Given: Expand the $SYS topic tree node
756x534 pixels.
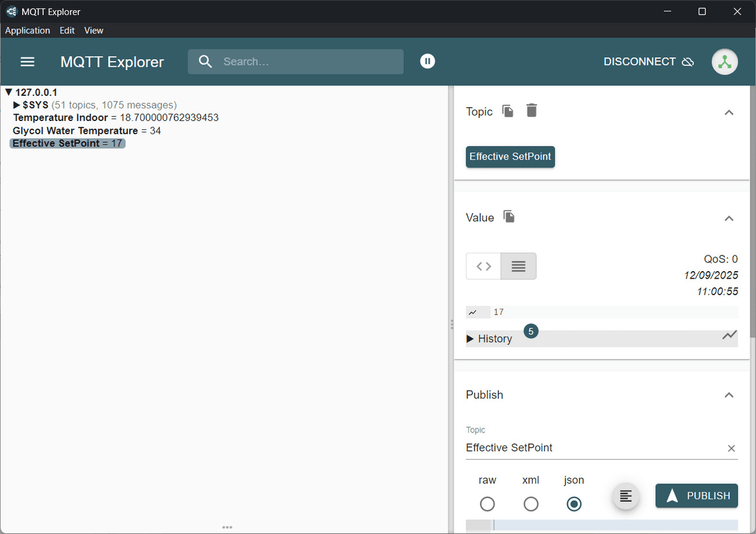Looking at the screenshot, I should 17,105.
